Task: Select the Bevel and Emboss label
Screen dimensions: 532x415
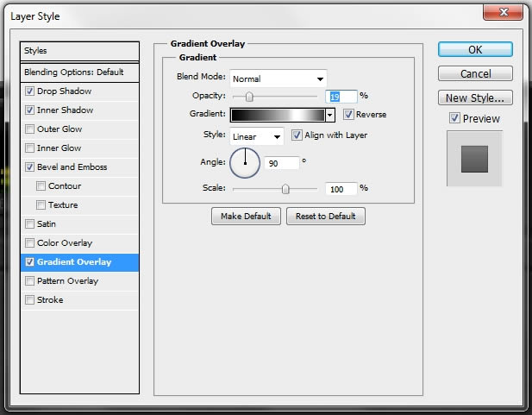Action: [72, 167]
